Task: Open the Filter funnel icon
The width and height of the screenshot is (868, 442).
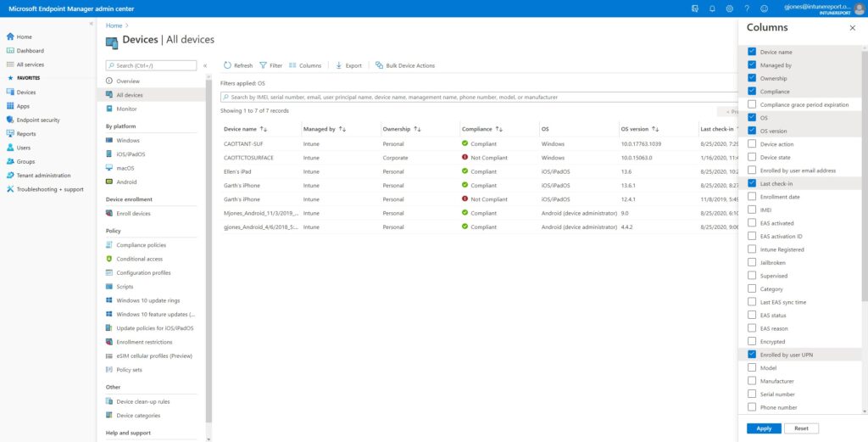Action: 264,65
